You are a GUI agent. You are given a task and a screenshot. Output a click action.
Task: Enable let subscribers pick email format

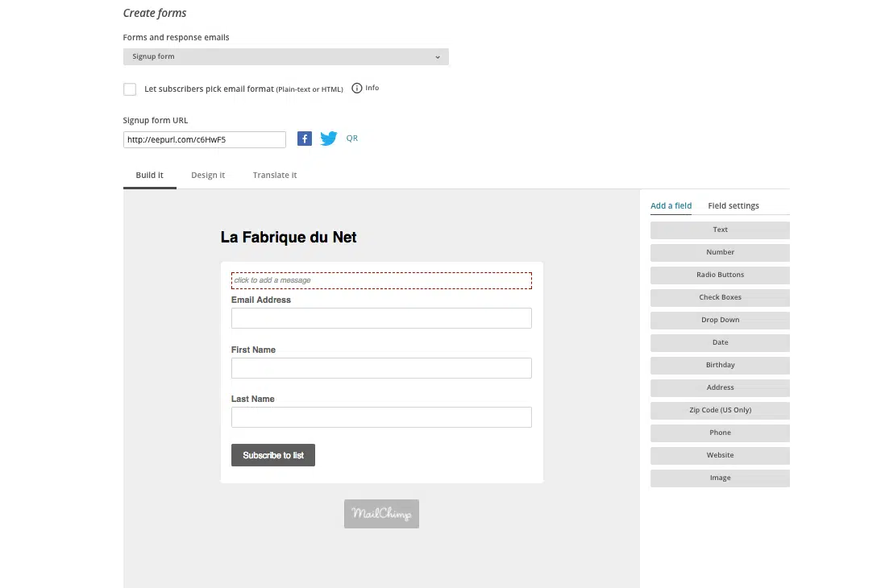coord(130,89)
